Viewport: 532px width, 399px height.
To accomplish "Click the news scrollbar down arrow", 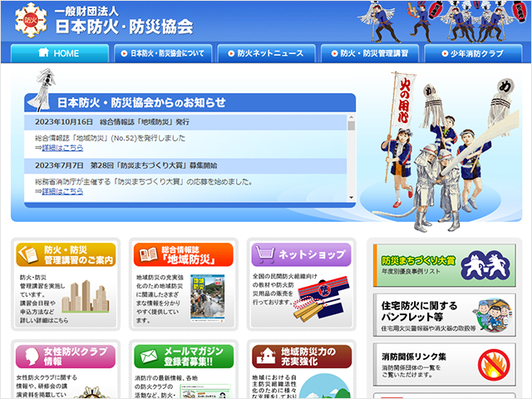I will (352, 198).
